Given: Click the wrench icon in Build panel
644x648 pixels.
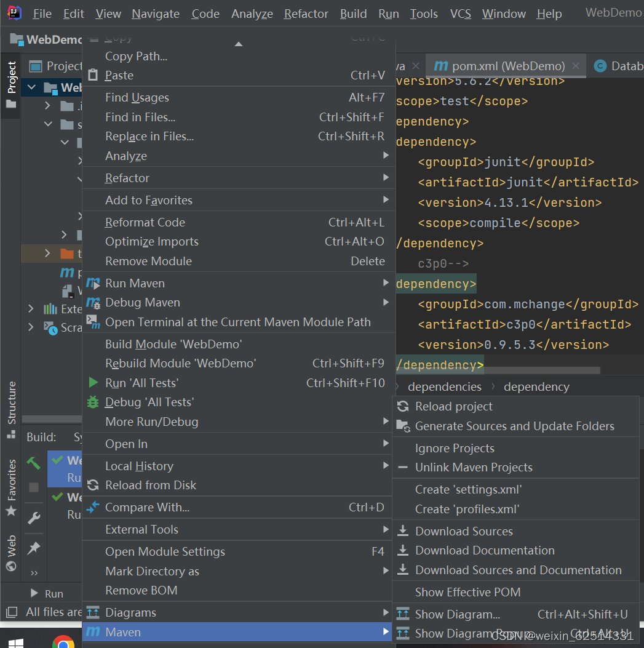Looking at the screenshot, I should click(34, 518).
